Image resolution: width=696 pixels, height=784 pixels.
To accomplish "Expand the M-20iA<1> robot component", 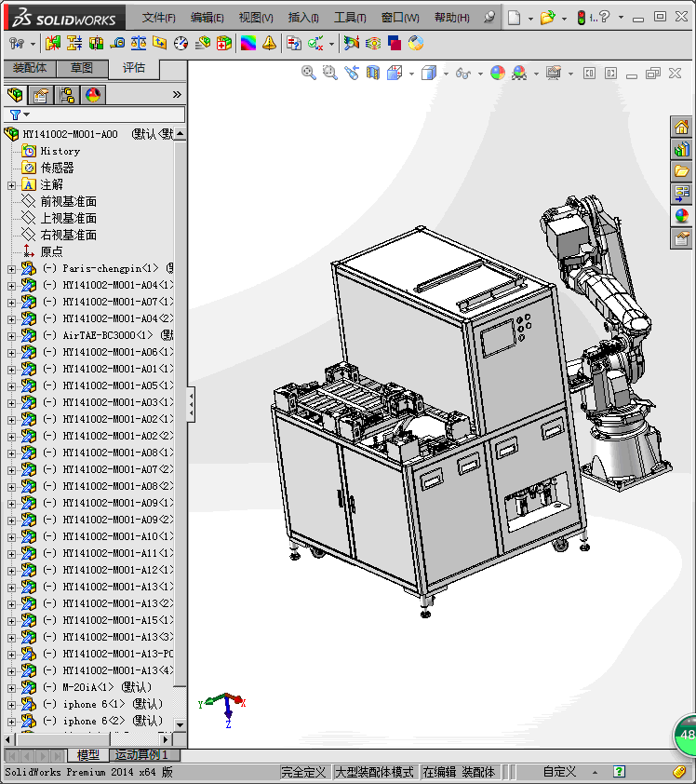I will pos(11,688).
